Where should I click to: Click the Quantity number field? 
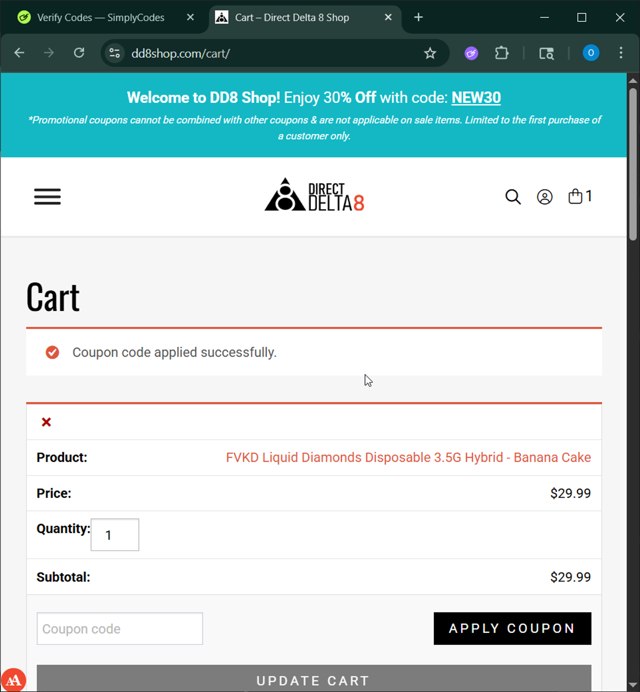pyautogui.click(x=115, y=535)
